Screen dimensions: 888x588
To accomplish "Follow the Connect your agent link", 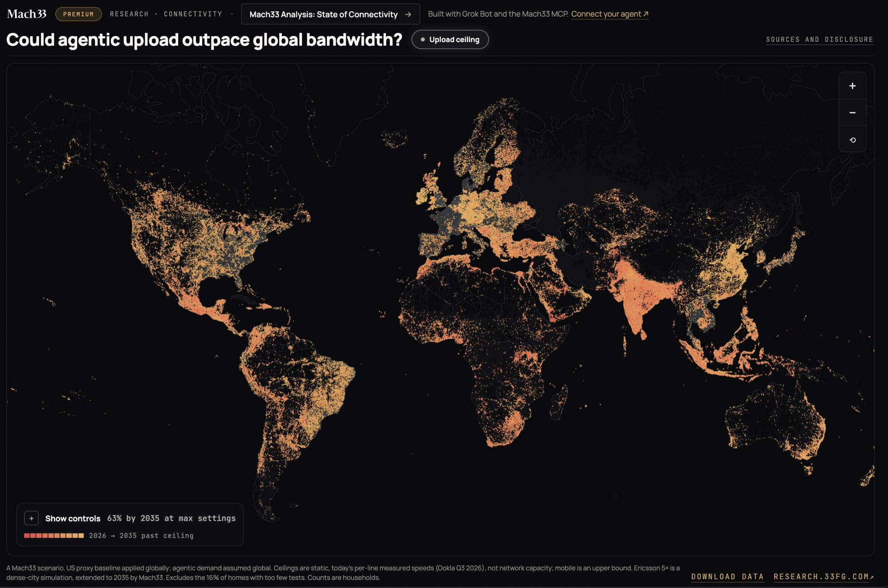I will 610,14.
